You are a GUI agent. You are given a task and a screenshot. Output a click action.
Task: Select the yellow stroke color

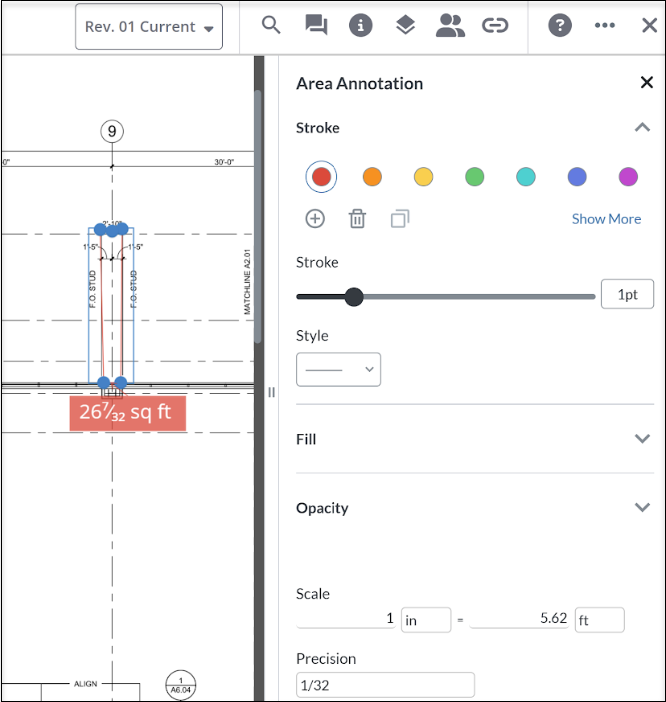coord(423,177)
